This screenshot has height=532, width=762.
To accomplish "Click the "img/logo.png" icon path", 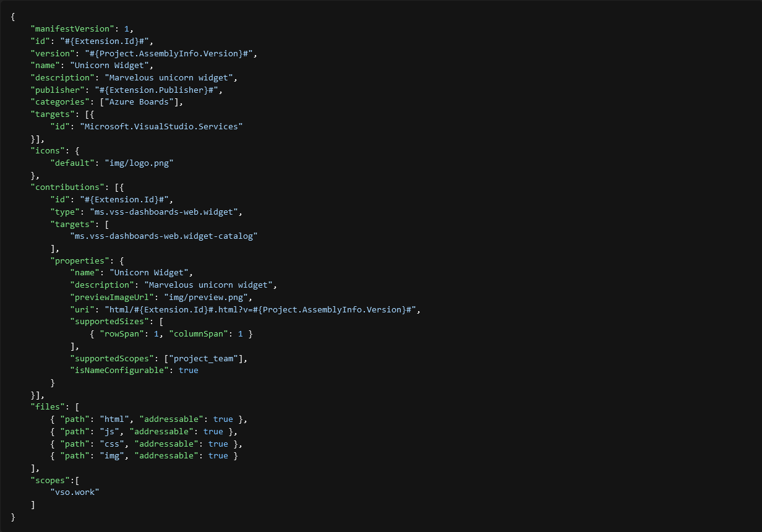I will [x=139, y=163].
